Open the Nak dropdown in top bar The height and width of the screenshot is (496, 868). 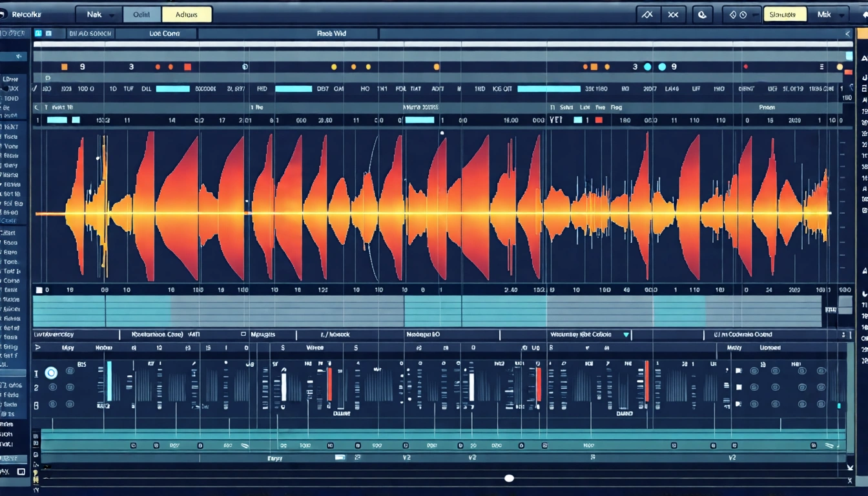coord(98,14)
